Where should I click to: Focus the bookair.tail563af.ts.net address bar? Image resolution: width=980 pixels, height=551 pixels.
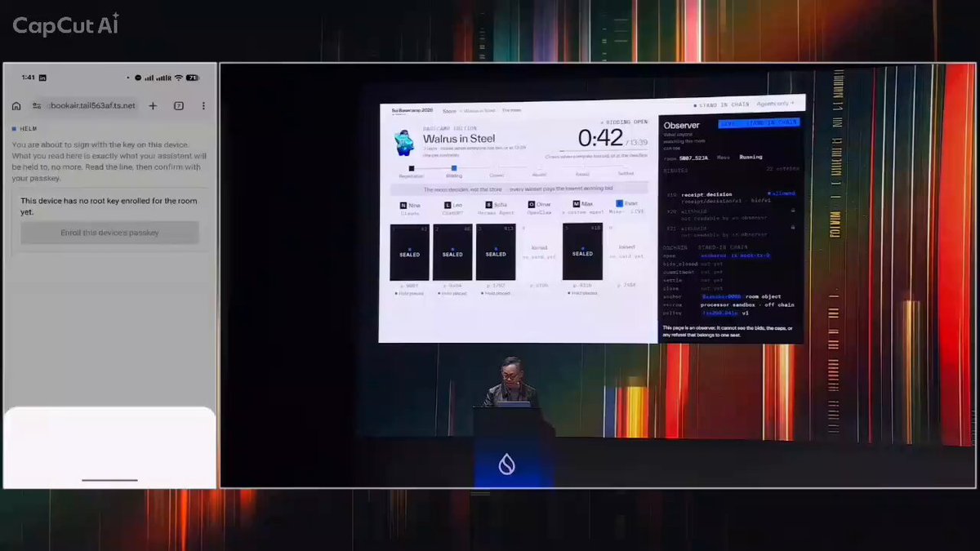[x=84, y=106]
